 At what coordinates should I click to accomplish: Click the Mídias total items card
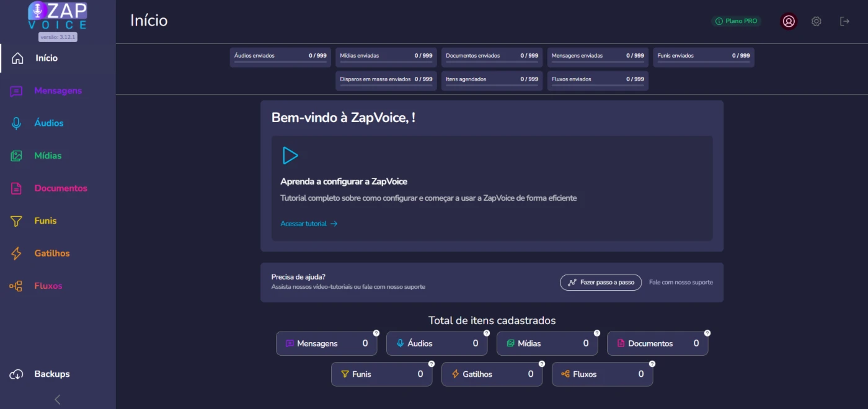547,343
